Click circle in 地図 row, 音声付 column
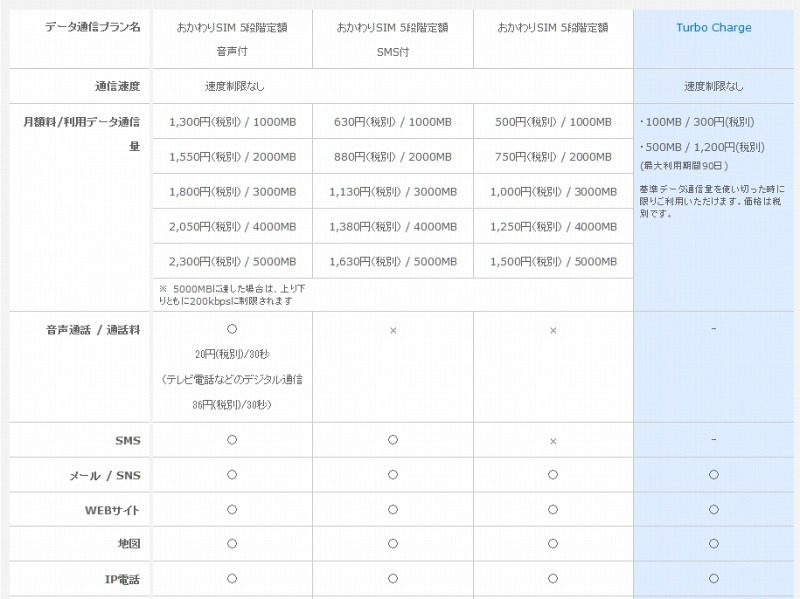Image resolution: width=800 pixels, height=599 pixels. (x=232, y=544)
